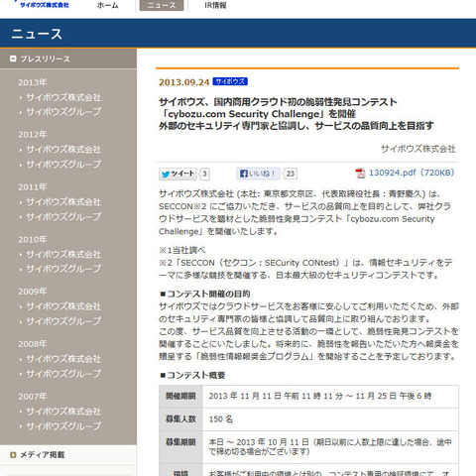This screenshot has width=476, height=476.
Task: Click the 2009年 sidebar year heading
Action: pos(33,292)
